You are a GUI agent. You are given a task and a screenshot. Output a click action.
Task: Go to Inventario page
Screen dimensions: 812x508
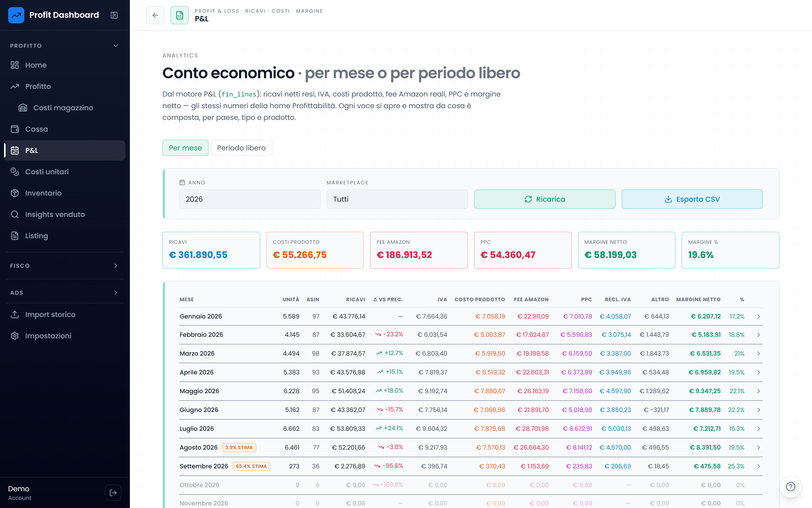(x=65, y=193)
